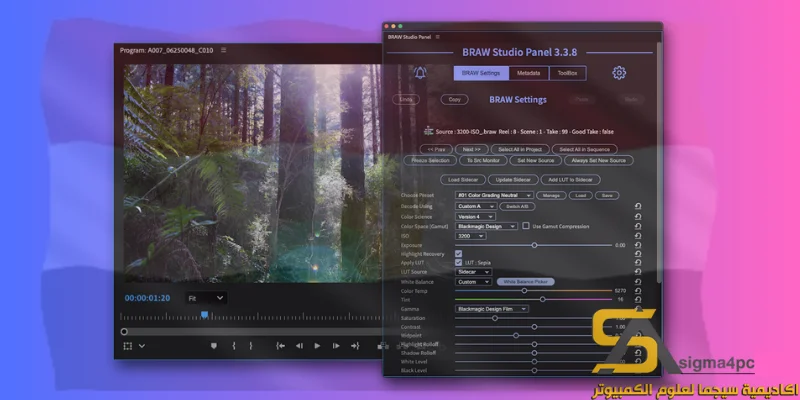Uncheck Highlight Recovery

pyautogui.click(x=459, y=254)
